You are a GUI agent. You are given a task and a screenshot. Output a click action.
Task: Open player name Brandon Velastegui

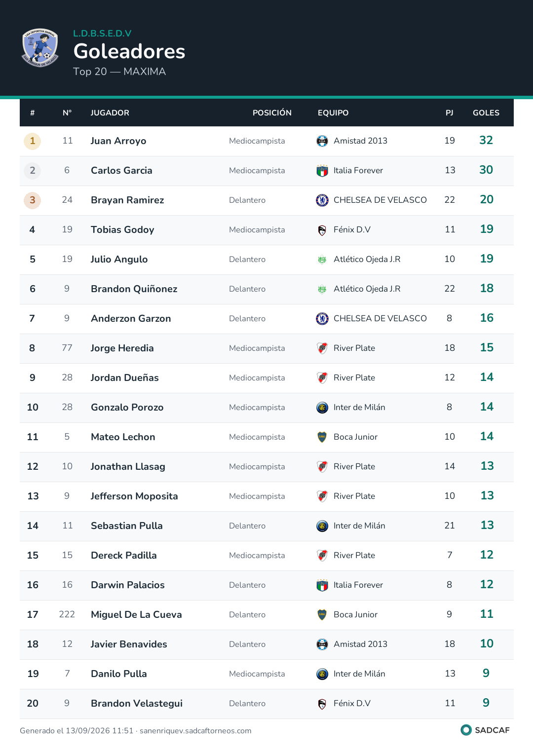coord(137,704)
